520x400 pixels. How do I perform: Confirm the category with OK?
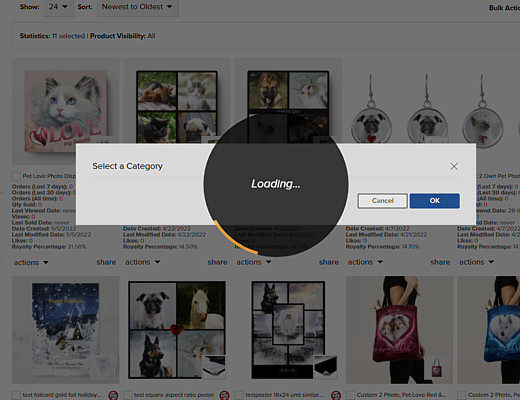click(435, 201)
